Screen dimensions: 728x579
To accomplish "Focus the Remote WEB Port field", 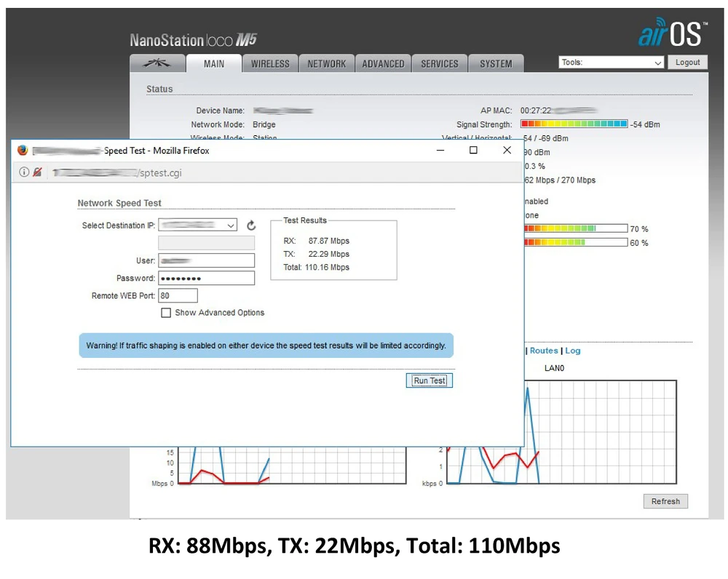I will [178, 296].
